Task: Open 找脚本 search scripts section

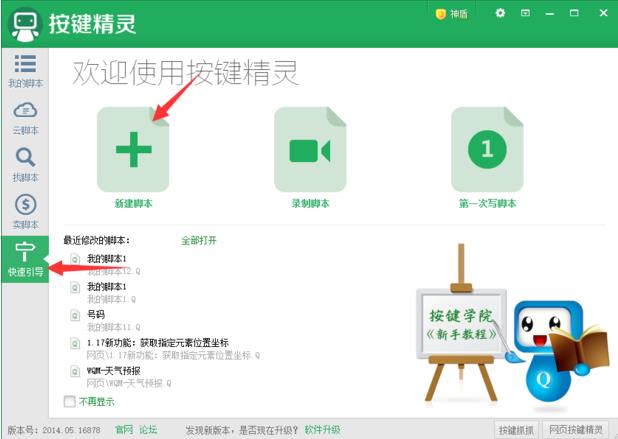Action: (25, 165)
